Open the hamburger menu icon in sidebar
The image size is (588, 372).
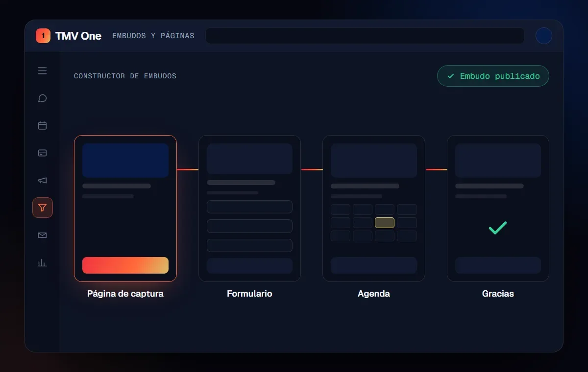click(43, 71)
